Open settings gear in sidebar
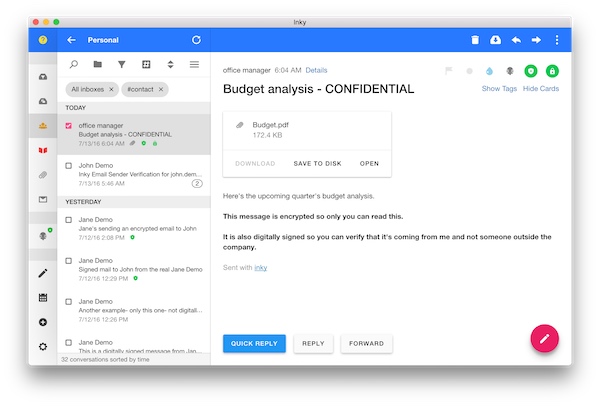Image resolution: width=600 pixels, height=406 pixels. (x=43, y=347)
